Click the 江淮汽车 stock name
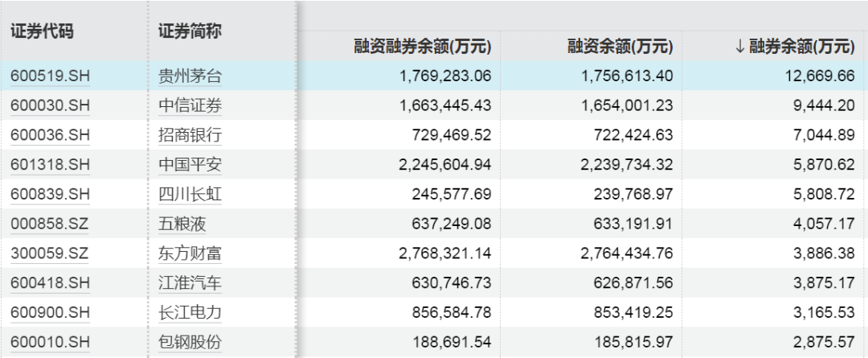 pyautogui.click(x=190, y=282)
